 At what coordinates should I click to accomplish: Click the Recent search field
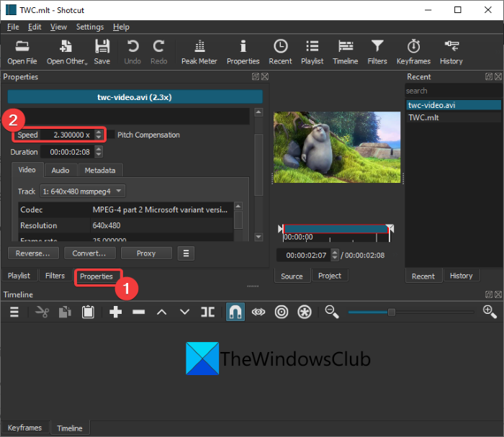[x=453, y=91]
